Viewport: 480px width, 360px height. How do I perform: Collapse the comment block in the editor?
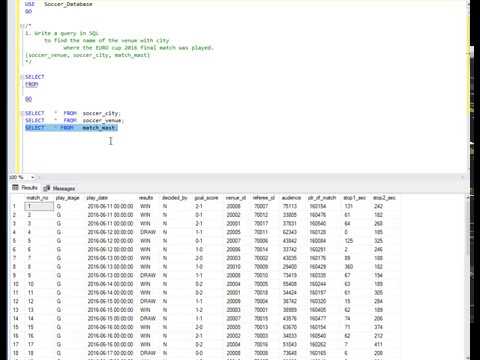21,26
